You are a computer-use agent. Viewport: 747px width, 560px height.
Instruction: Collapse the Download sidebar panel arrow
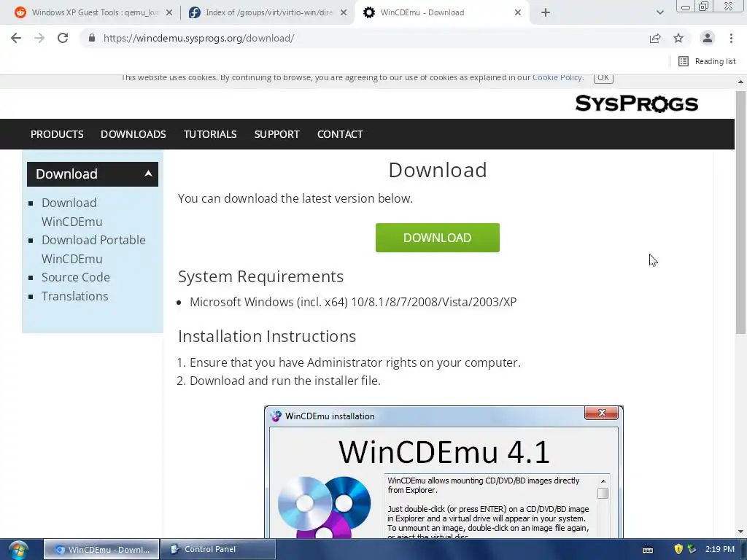pos(148,174)
